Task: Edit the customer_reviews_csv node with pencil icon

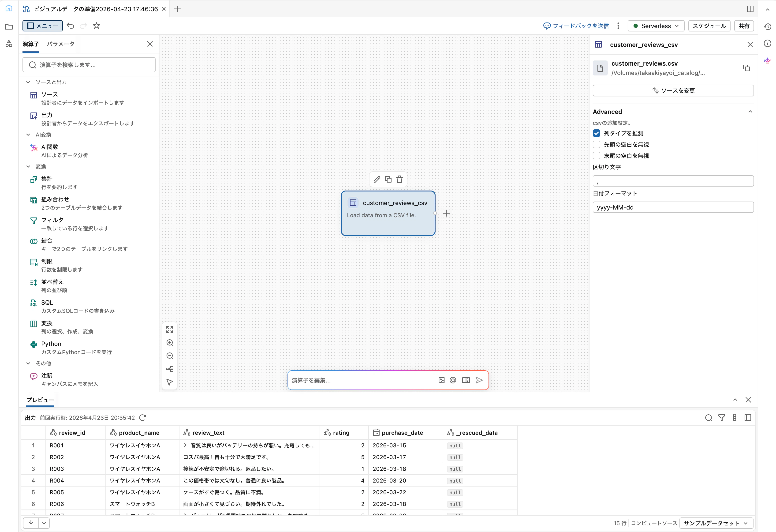Action: click(377, 179)
